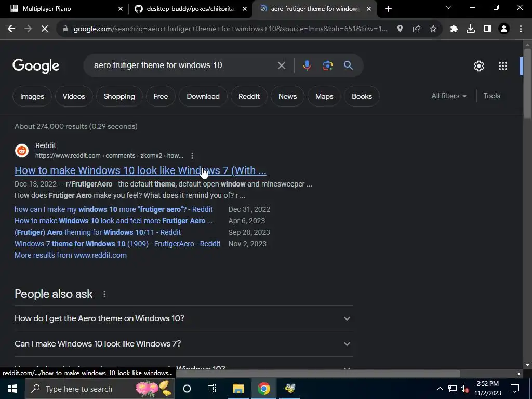This screenshot has width=532, height=399.
Task: Close the desktop-buddy GitHub tab
Action: point(245,9)
